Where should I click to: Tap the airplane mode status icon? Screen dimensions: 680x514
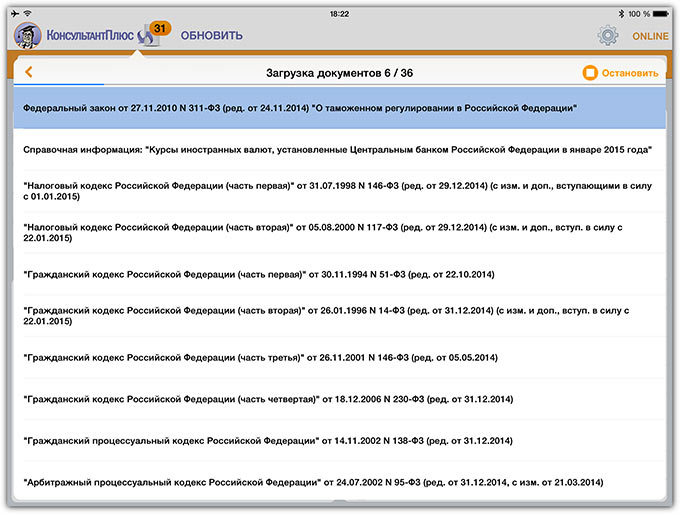tap(15, 13)
